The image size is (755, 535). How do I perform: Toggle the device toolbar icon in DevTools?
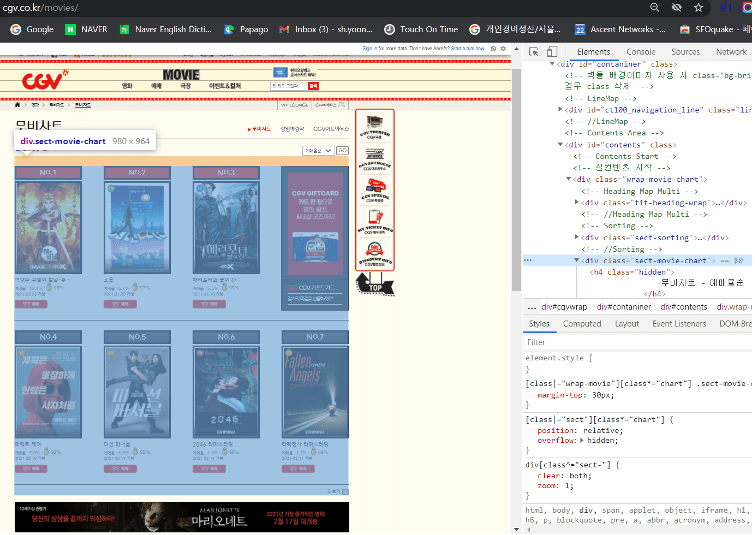coord(552,52)
